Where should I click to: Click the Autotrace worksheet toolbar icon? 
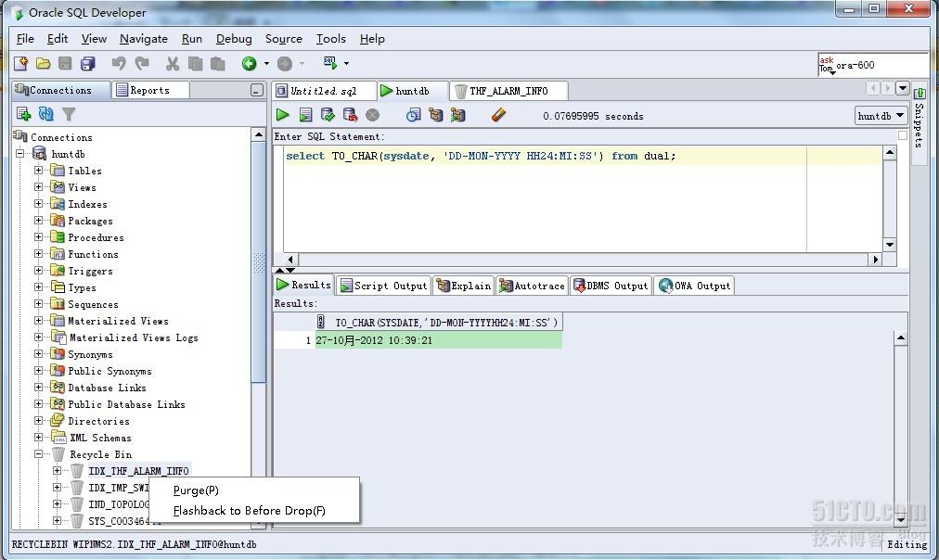458,115
